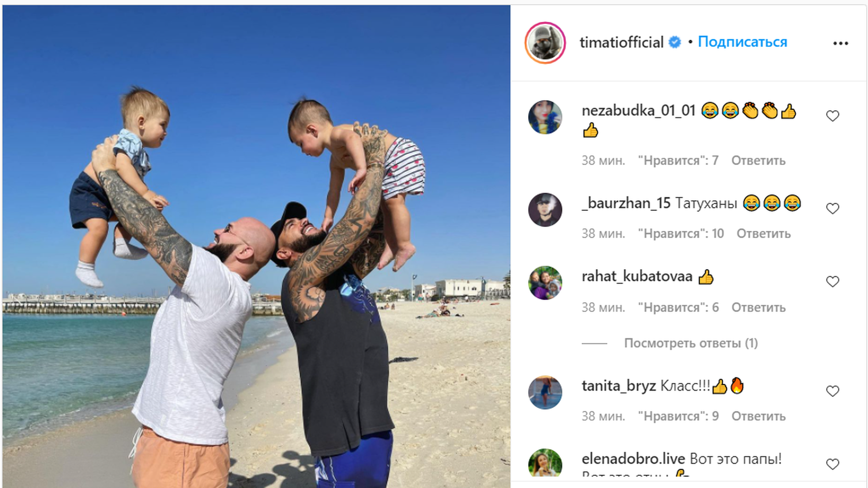Like rahat_kubatovaa's comment with the heart
The image size is (868, 488).
pos(832,281)
